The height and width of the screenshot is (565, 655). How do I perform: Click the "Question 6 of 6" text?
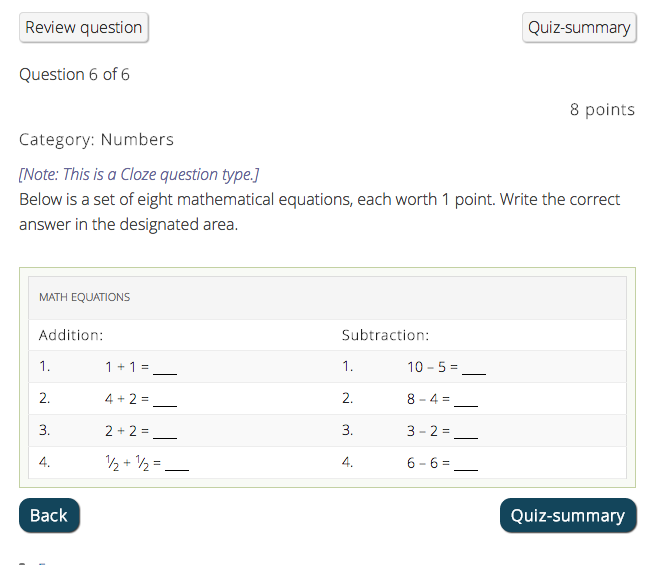pos(75,75)
